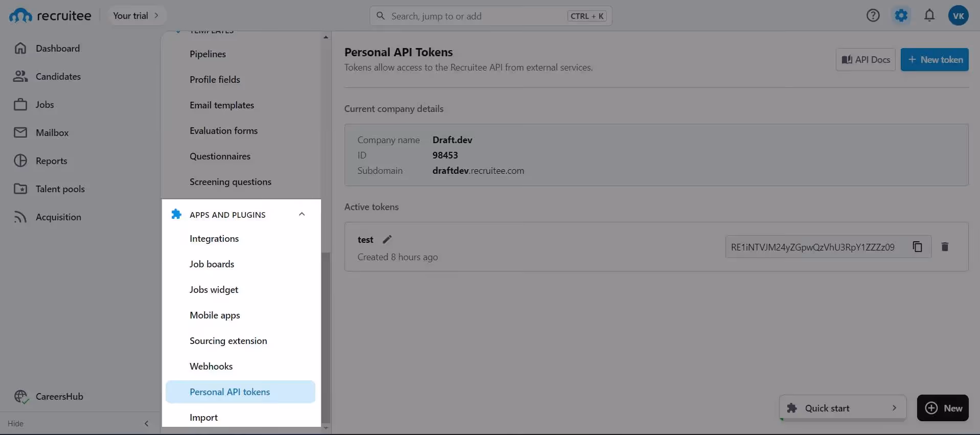Click the draftdev.recruitee.com subdomain
The width and height of the screenshot is (980, 435).
[478, 170]
